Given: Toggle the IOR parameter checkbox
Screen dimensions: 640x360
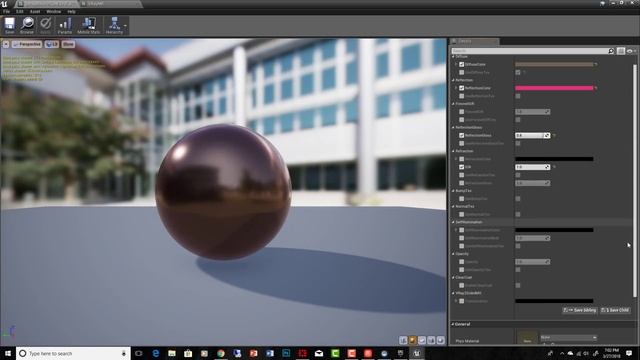Looking at the screenshot, I should tap(462, 167).
